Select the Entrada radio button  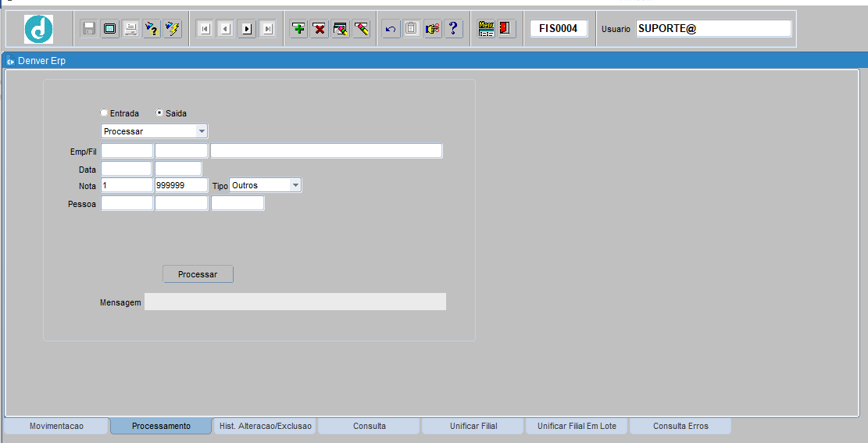105,113
